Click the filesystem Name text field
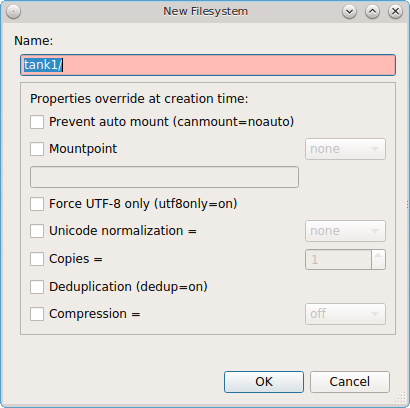 tap(208, 65)
